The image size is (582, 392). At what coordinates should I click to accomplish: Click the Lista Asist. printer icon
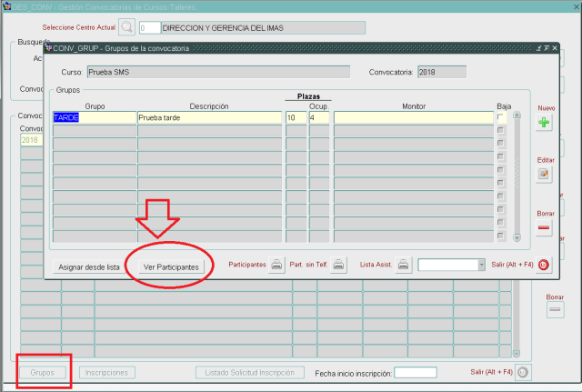pos(404,266)
